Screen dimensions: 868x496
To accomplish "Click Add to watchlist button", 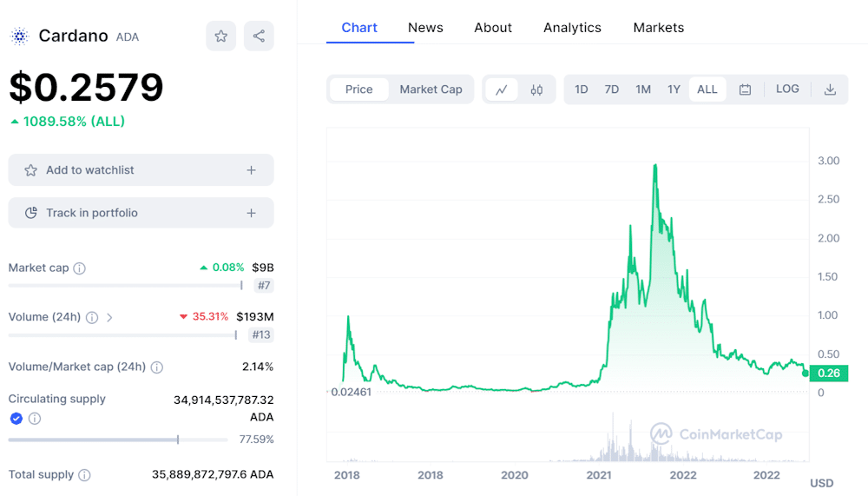I will (141, 170).
